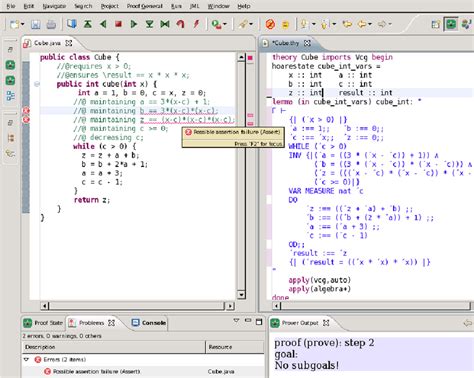The height and width of the screenshot is (378, 474).
Task: Select the green Proof General perspective button
Action: (x=451, y=24)
